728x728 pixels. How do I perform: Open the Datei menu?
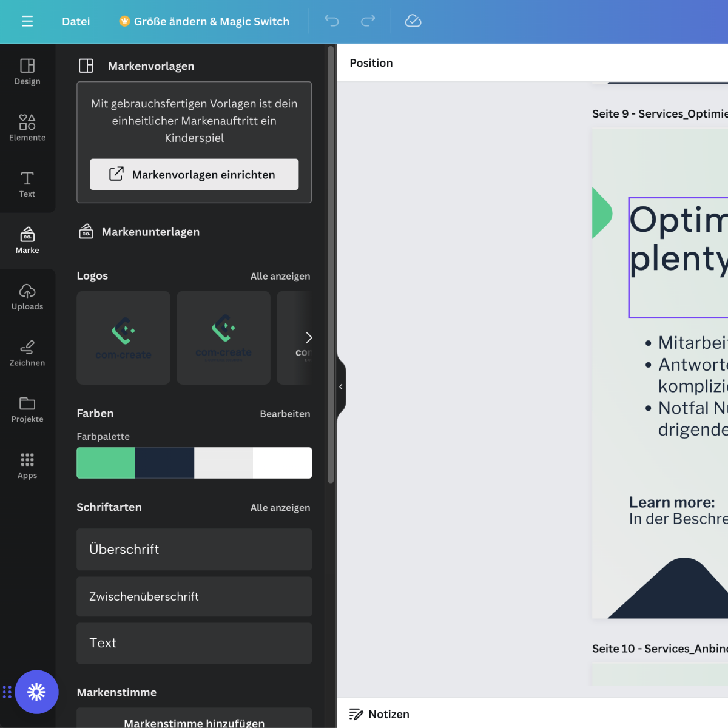(76, 21)
